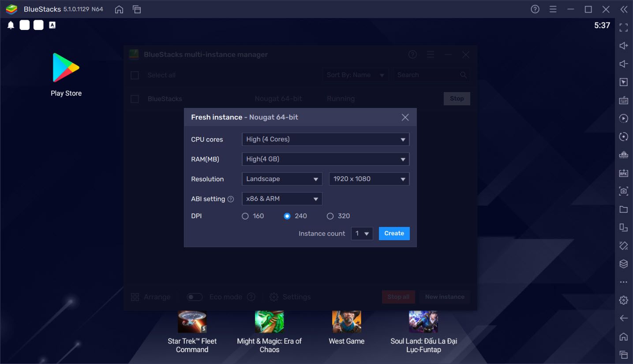Click the instance Search field
633x364 pixels.
432,75
